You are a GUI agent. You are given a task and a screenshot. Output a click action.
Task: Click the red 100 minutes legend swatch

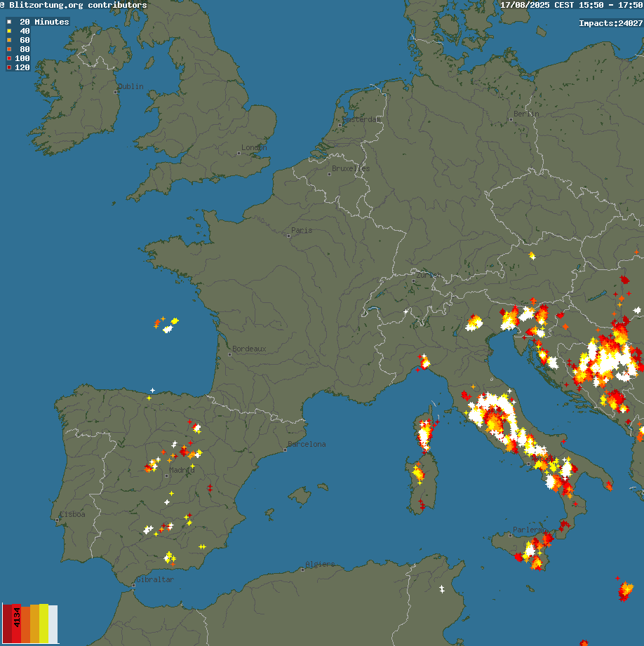point(9,58)
